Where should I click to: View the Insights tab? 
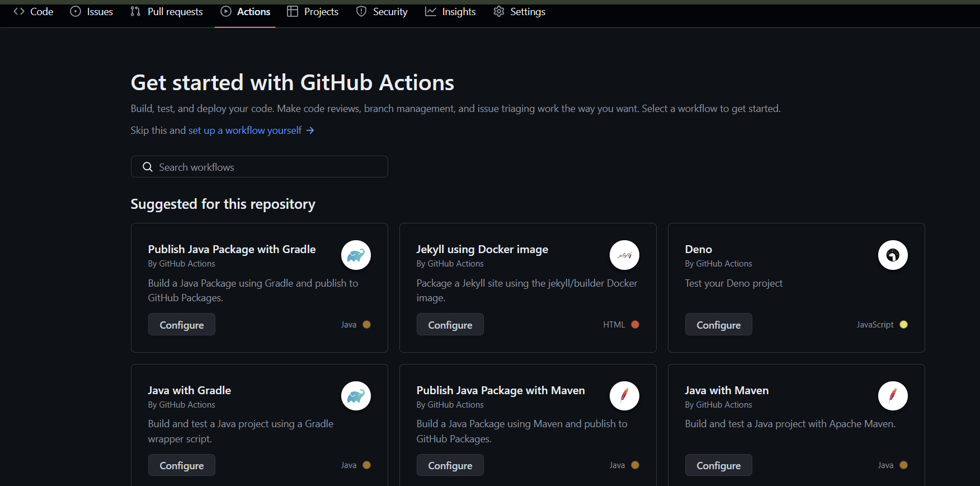pyautogui.click(x=450, y=12)
